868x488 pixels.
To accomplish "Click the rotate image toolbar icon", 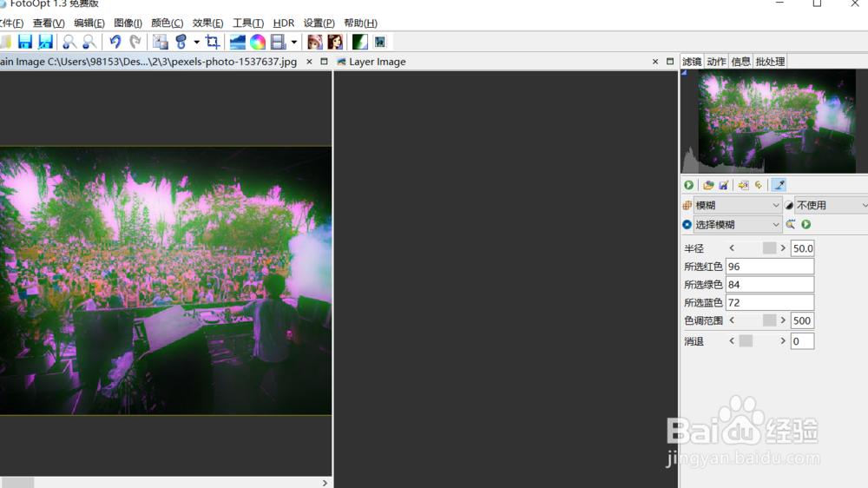I will [x=181, y=42].
